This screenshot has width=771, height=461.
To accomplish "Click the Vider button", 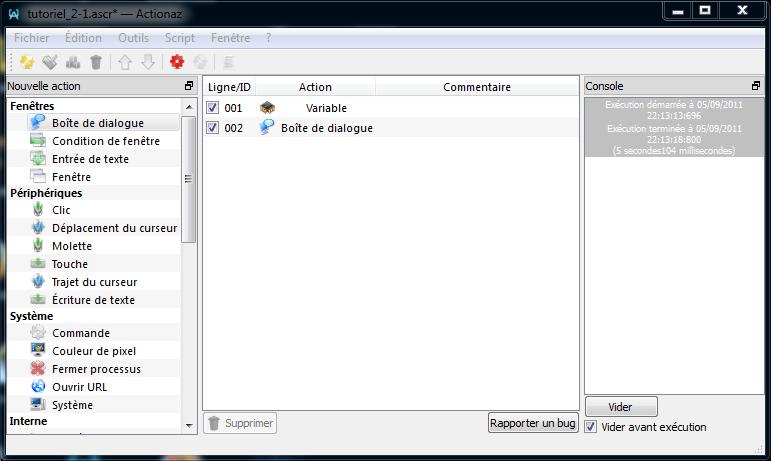I will point(620,407).
